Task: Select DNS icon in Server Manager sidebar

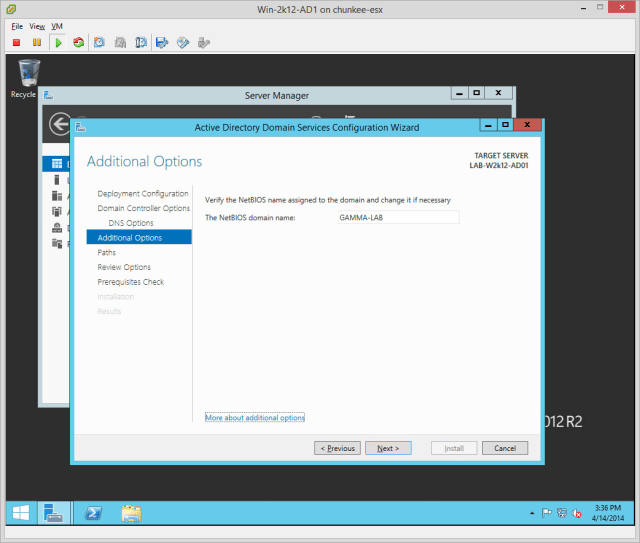Action: coord(57,227)
